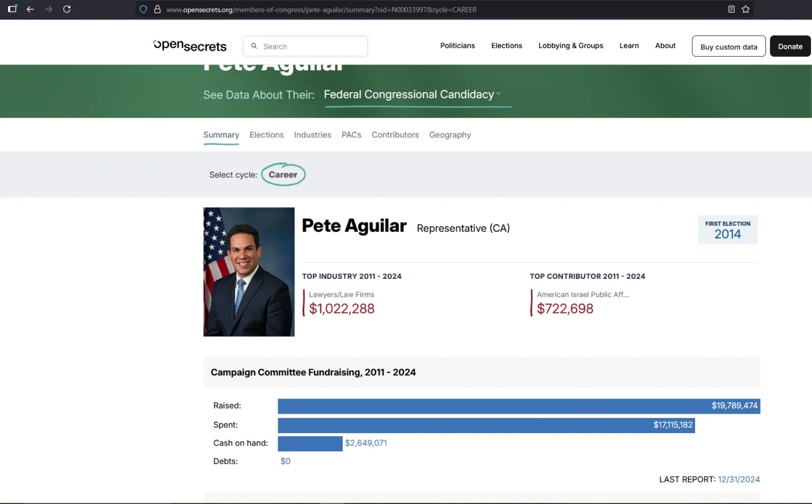Click the search magnifier icon
812x504 pixels.
254,46
